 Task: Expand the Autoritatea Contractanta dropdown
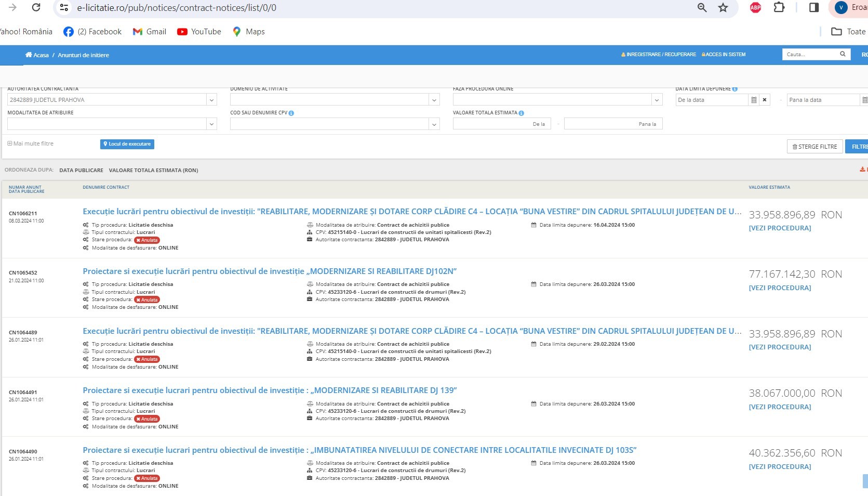[211, 100]
